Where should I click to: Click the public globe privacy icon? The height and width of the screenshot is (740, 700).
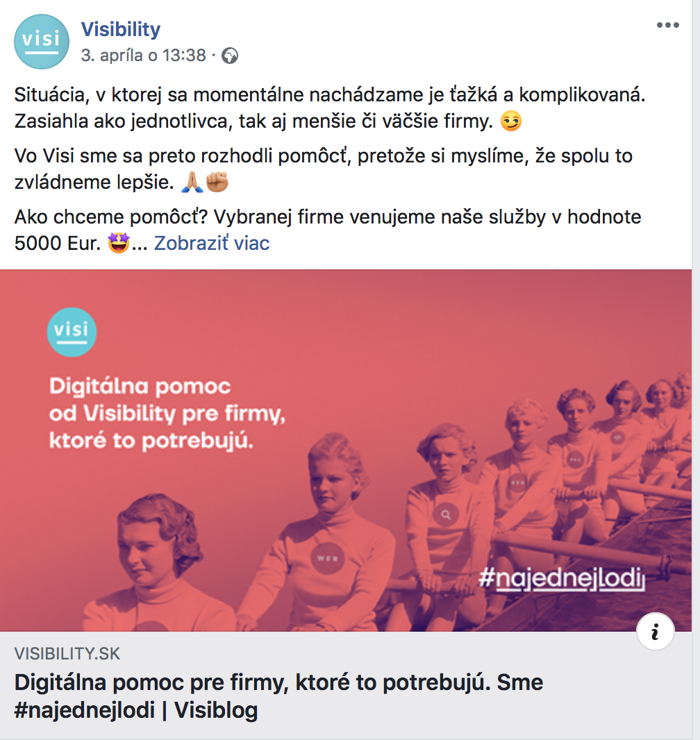pyautogui.click(x=230, y=56)
